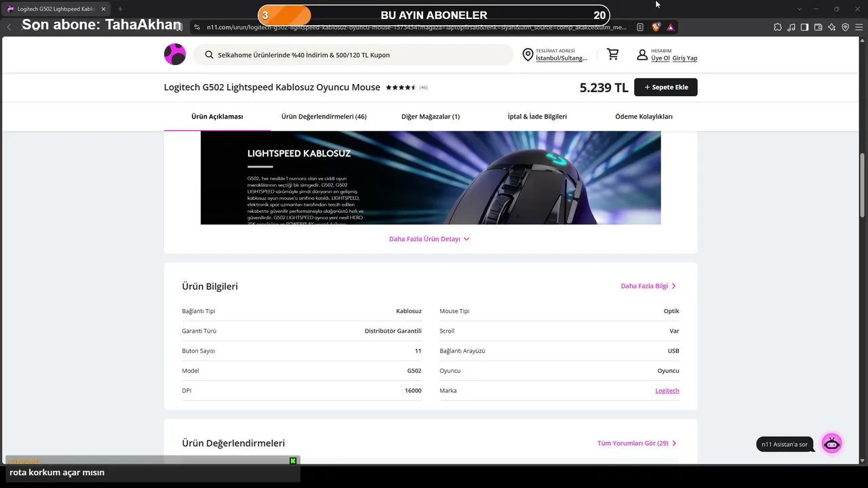The width and height of the screenshot is (868, 488).
Task: Open the Brave Wallet icon
Action: 818,27
